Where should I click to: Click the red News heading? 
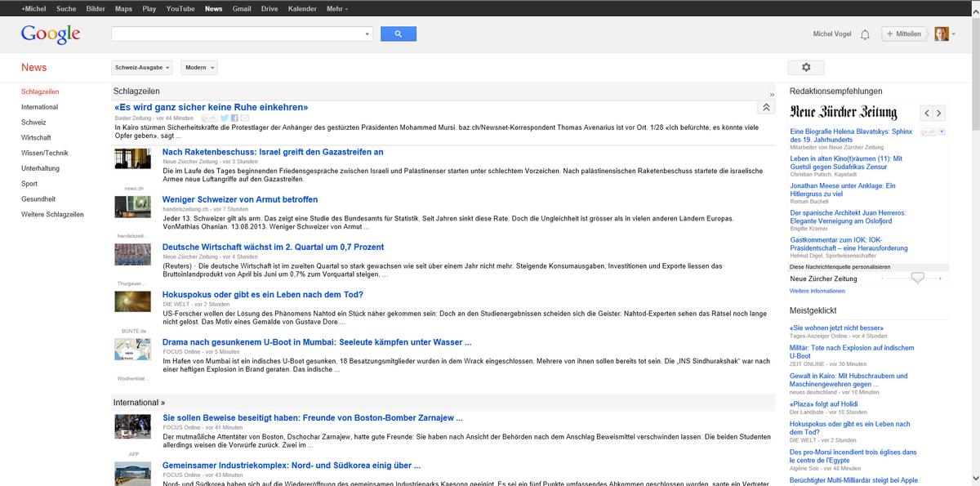34,68
